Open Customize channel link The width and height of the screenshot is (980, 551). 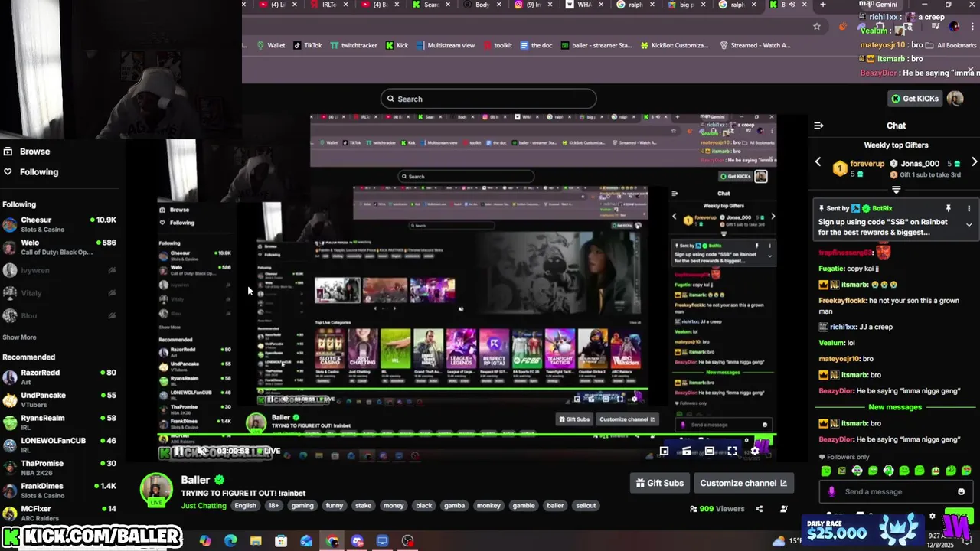(743, 483)
